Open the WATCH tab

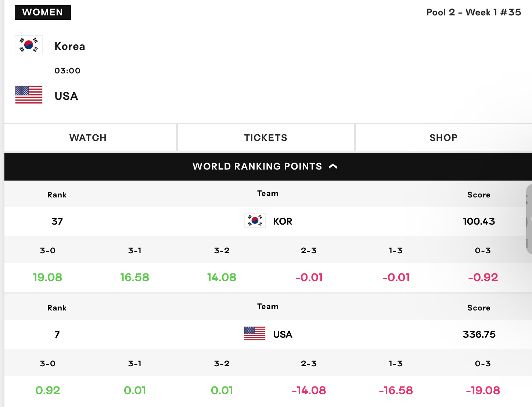(x=88, y=138)
